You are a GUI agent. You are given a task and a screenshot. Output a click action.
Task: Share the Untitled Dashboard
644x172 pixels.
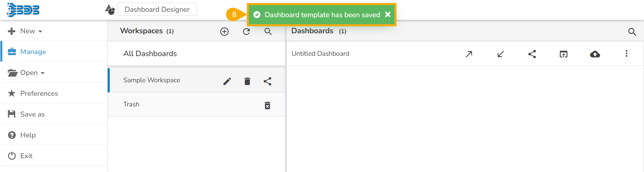tap(532, 54)
